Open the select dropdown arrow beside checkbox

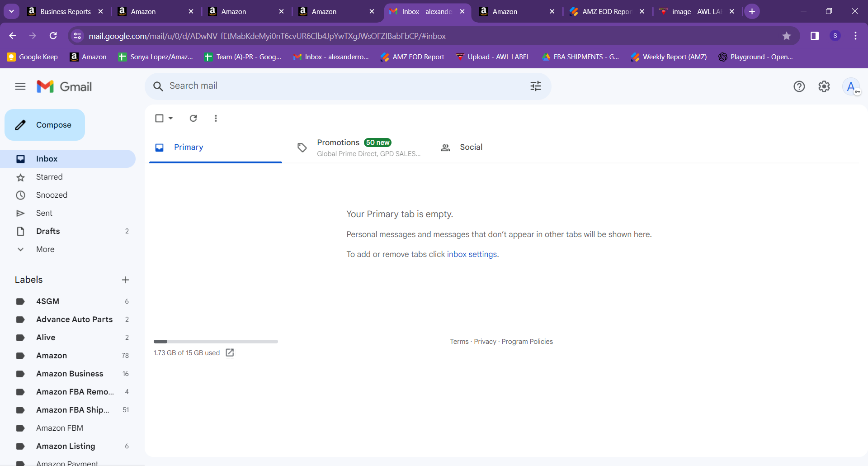tap(170, 118)
